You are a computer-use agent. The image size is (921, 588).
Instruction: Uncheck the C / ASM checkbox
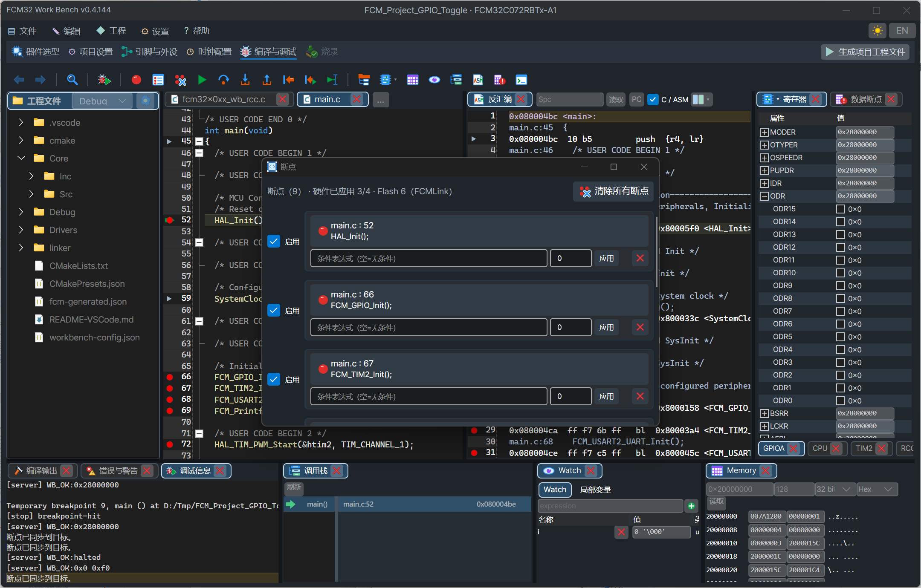click(x=652, y=99)
